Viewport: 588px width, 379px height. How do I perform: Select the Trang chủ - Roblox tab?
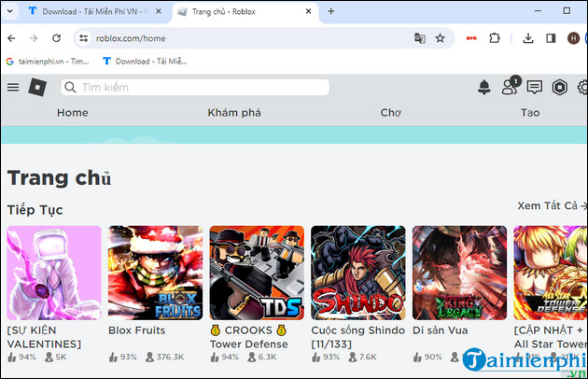coord(245,11)
